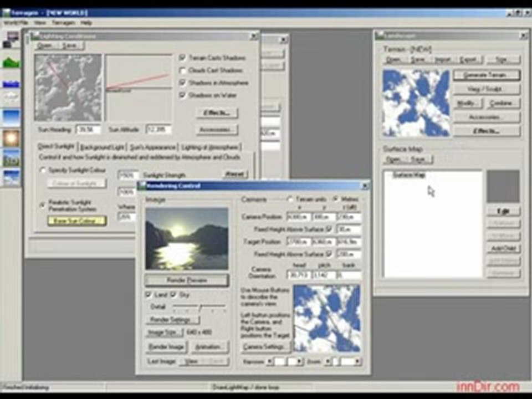View the last rendered image
Image resolution: width=532 pixels, height=399 pixels.
point(192,362)
